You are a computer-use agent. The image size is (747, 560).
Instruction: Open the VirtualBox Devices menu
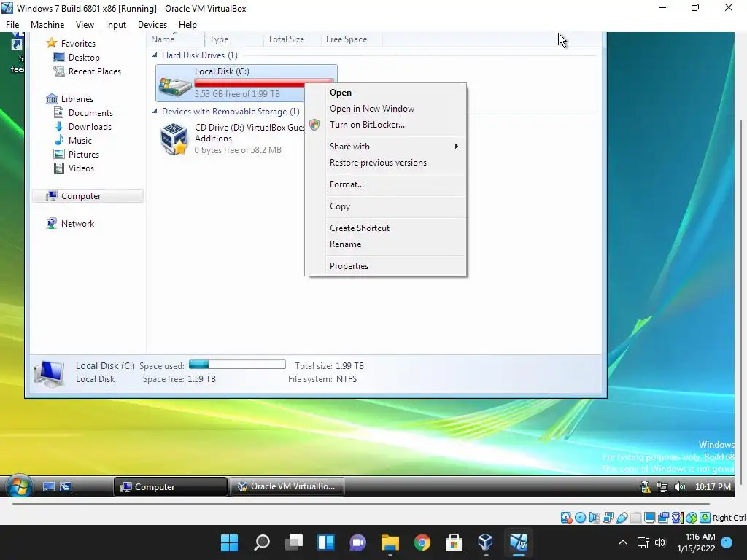click(152, 25)
